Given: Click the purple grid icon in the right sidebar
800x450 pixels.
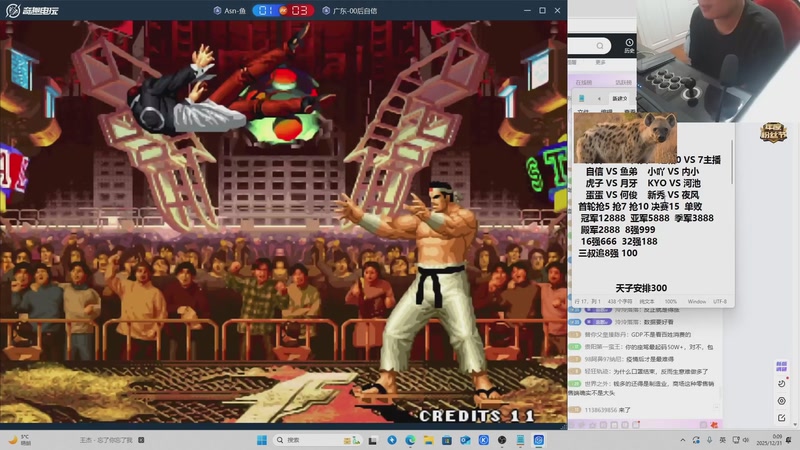Looking at the screenshot, I should click(781, 366).
